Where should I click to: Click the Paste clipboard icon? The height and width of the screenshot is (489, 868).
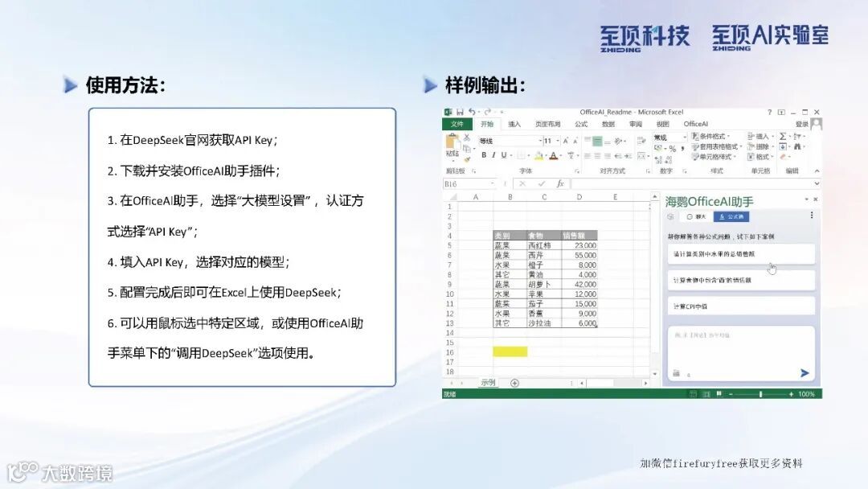click(452, 142)
